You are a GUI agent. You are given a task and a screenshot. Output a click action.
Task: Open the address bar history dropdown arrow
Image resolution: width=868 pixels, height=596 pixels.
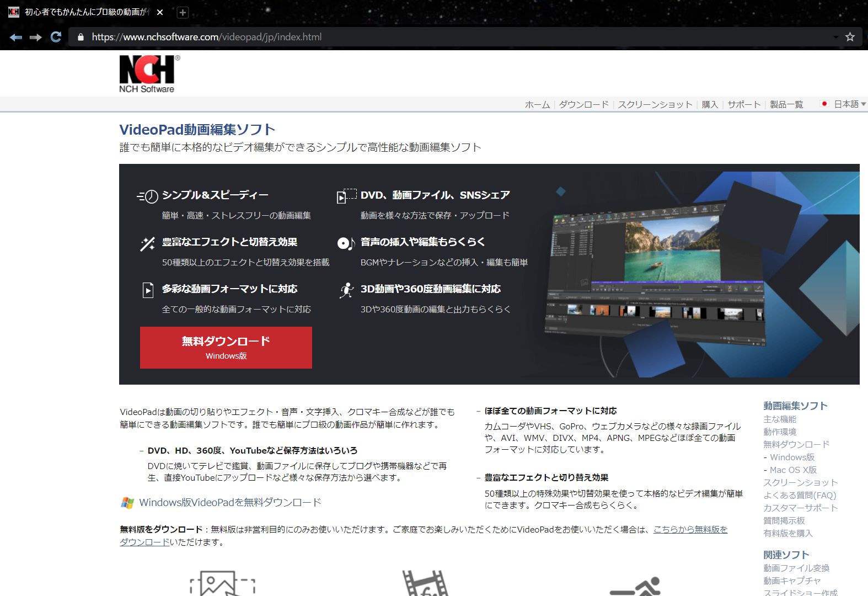click(835, 37)
